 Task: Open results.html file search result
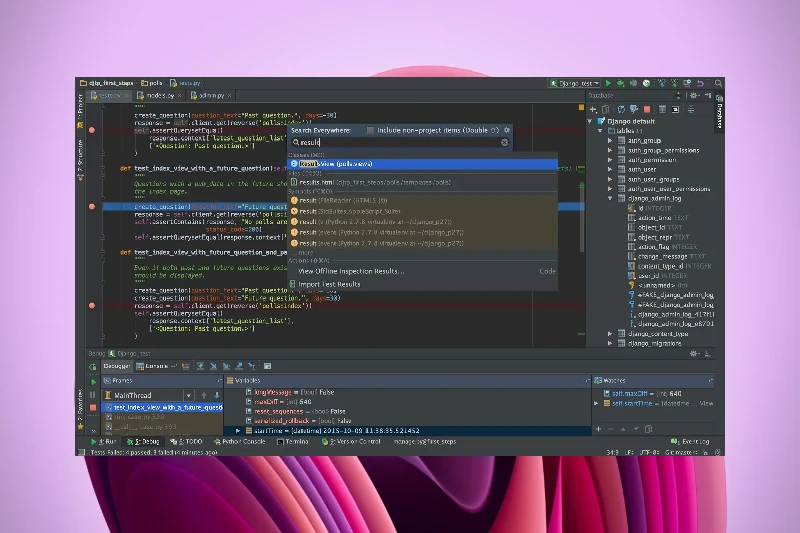pyautogui.click(x=422, y=182)
